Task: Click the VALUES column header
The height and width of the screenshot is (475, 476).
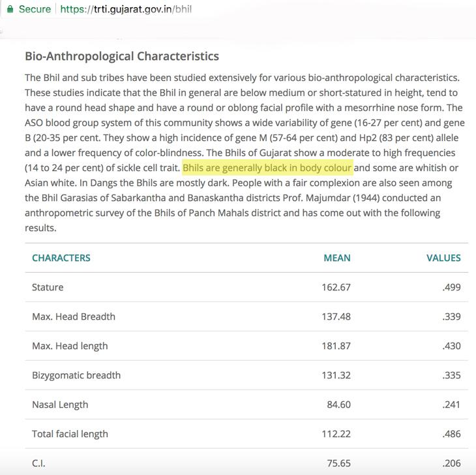Action: (x=443, y=258)
